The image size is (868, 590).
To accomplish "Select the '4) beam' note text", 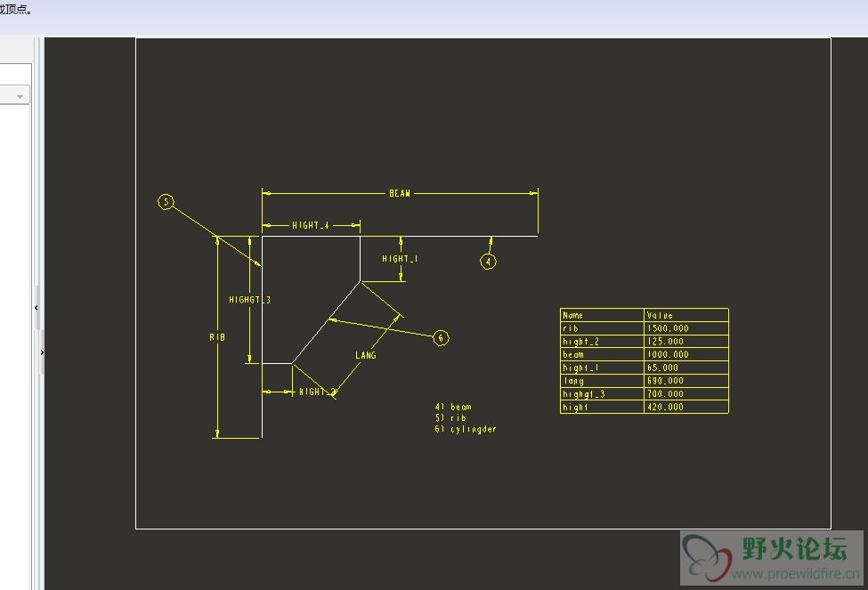I will point(453,407).
